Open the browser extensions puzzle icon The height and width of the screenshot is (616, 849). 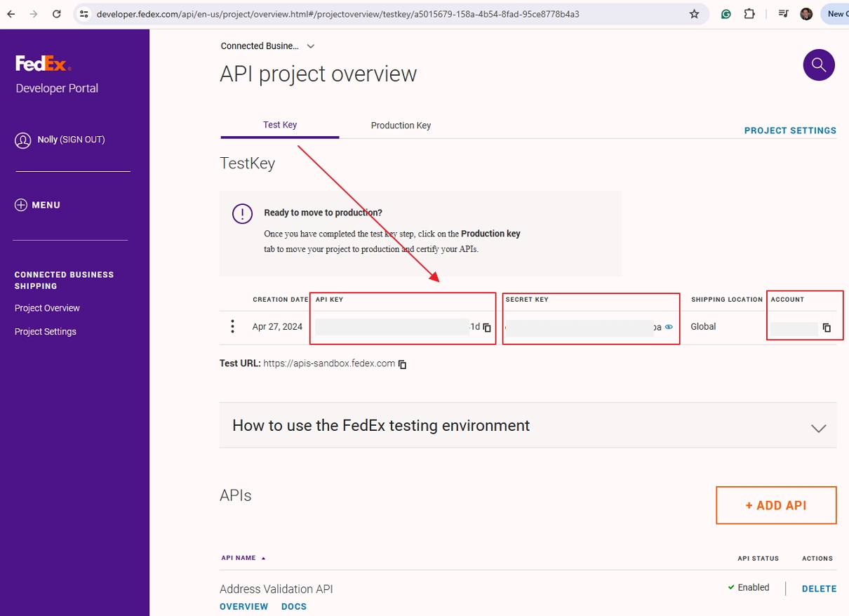[749, 14]
